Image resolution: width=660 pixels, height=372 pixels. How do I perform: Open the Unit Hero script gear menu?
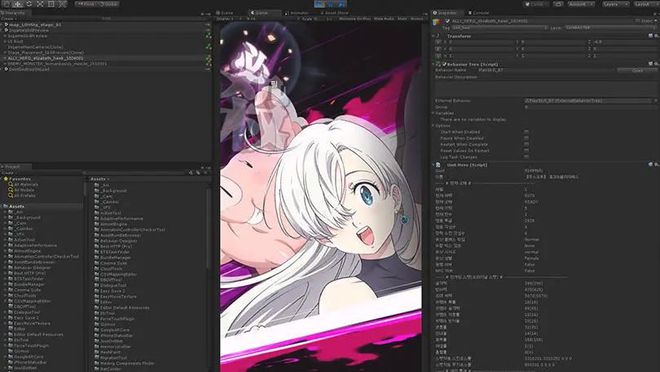click(x=656, y=165)
